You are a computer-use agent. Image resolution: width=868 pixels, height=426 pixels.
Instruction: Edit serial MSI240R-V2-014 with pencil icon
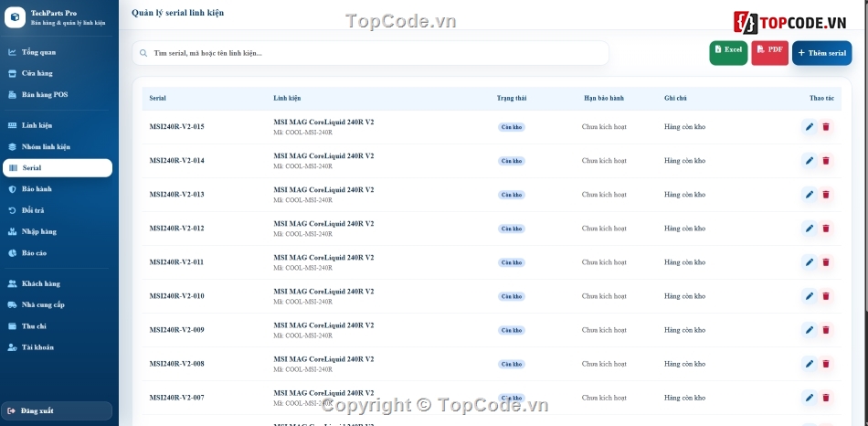810,161
